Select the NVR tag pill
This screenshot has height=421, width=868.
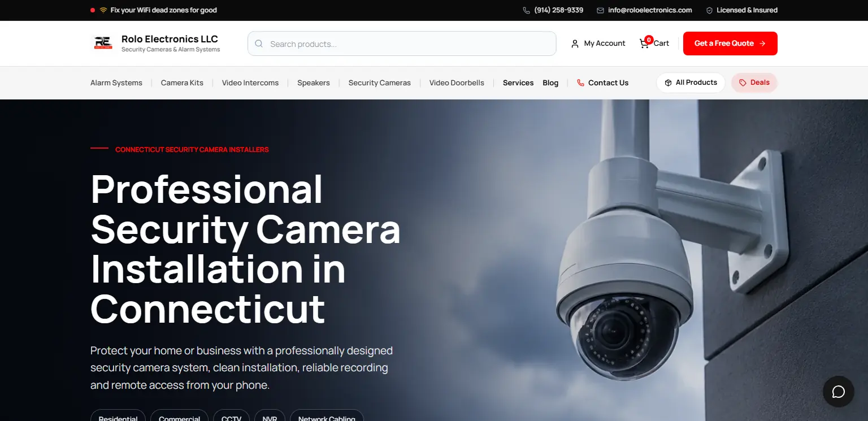(270, 417)
